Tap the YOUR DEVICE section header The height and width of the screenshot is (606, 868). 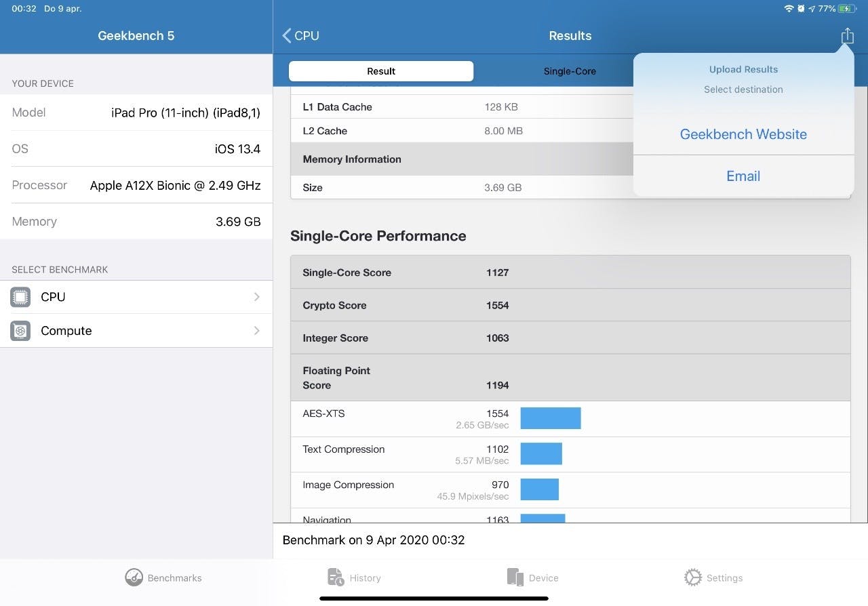click(43, 83)
